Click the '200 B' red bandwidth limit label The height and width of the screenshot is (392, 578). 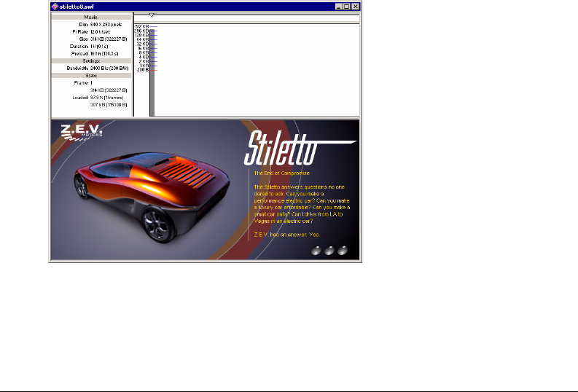(143, 70)
